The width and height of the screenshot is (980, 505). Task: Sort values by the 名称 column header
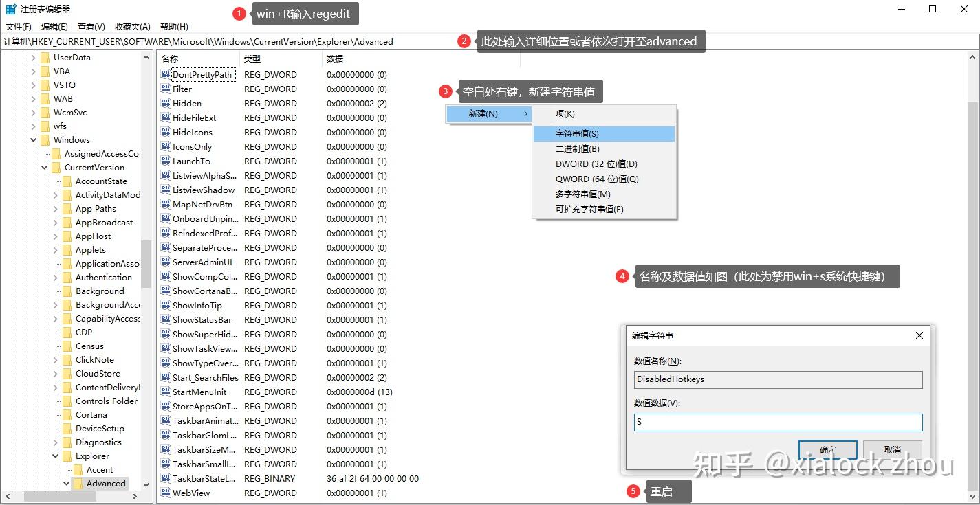[198, 59]
